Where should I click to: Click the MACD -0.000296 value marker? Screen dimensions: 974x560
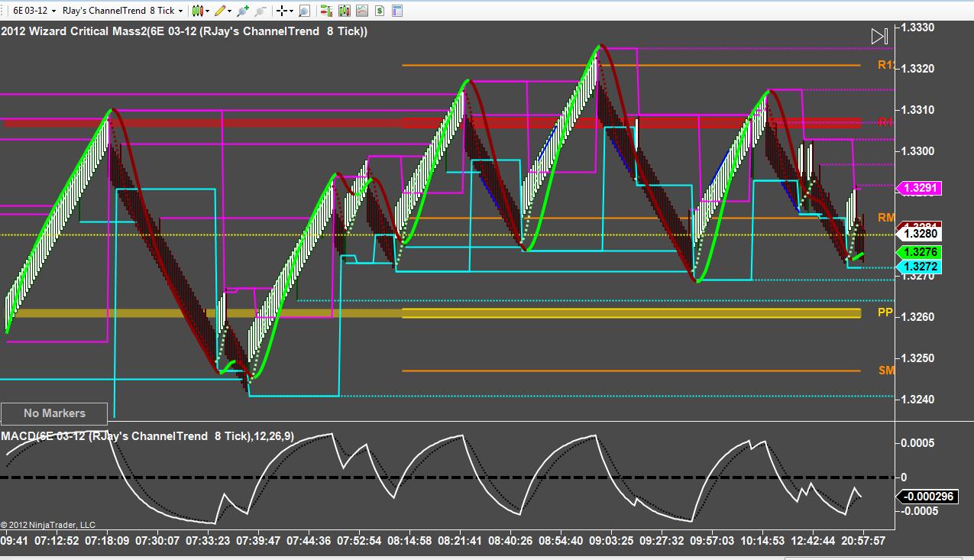tap(927, 497)
